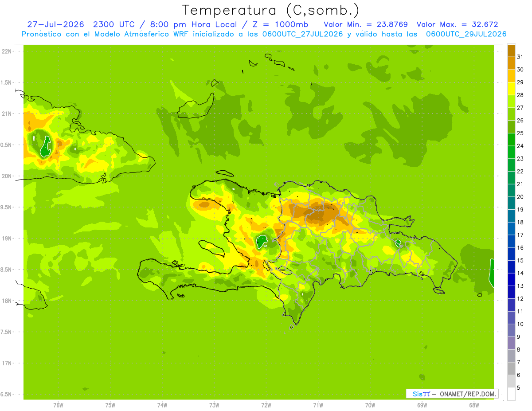Click the 75W longitude axis label
This screenshot has height=411, width=532.
click(x=110, y=405)
